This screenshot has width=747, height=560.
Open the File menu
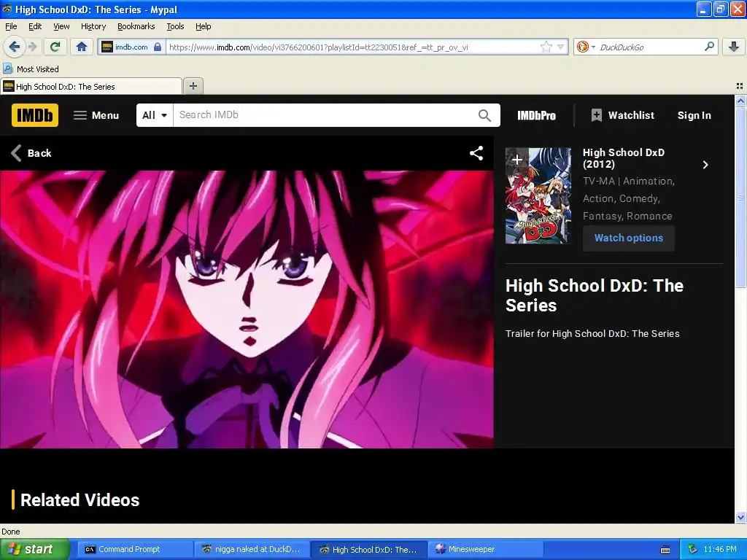coord(11,26)
